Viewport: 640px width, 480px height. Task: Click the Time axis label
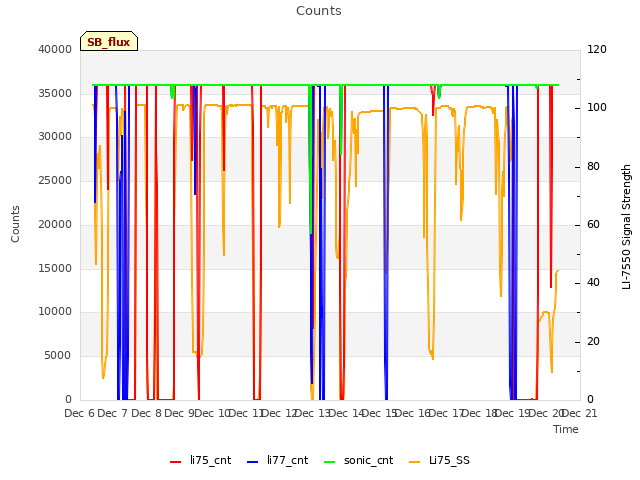566,429
